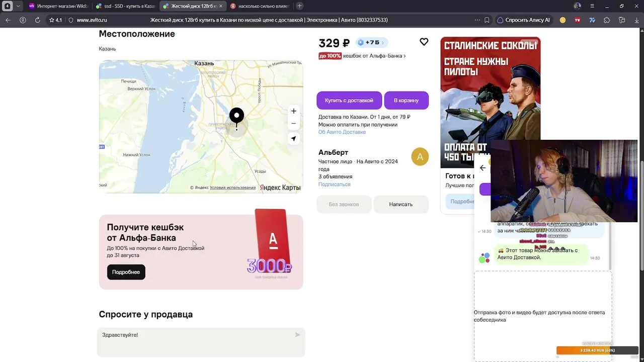The width and height of the screenshot is (644, 362).
Task: Open the browser hamburger menu
Action: coord(592,6)
